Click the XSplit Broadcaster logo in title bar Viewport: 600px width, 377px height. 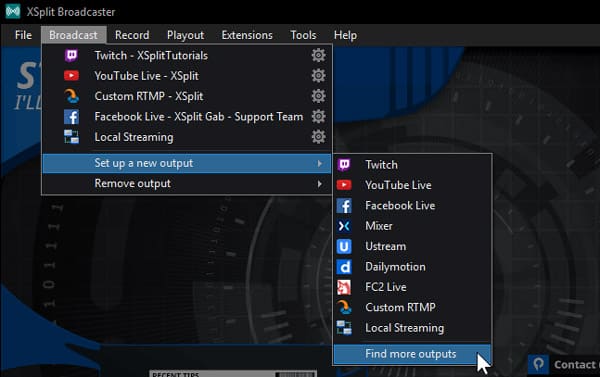tap(13, 11)
